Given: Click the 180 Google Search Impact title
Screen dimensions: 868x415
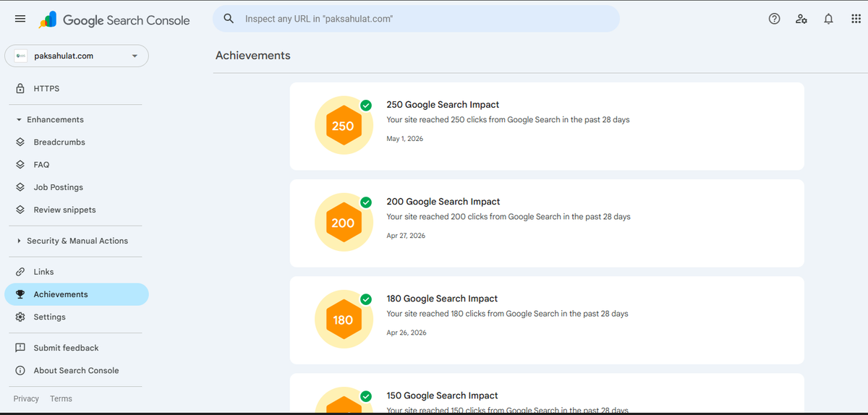Looking at the screenshot, I should point(442,299).
